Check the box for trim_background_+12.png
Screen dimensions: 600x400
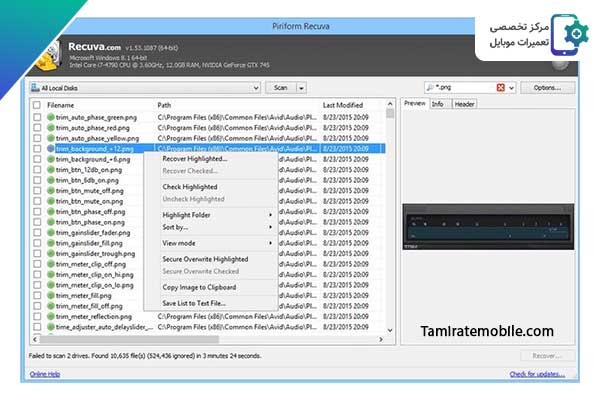click(x=37, y=149)
